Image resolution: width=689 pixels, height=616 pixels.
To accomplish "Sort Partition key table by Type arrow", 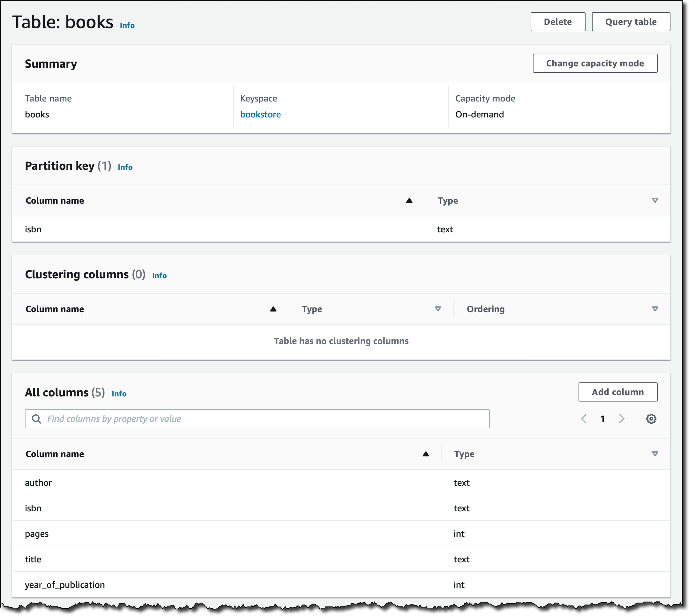I will (655, 200).
